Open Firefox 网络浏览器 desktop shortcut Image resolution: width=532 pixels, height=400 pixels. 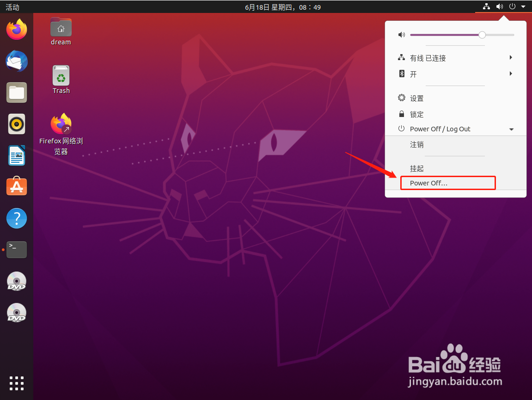pos(61,135)
